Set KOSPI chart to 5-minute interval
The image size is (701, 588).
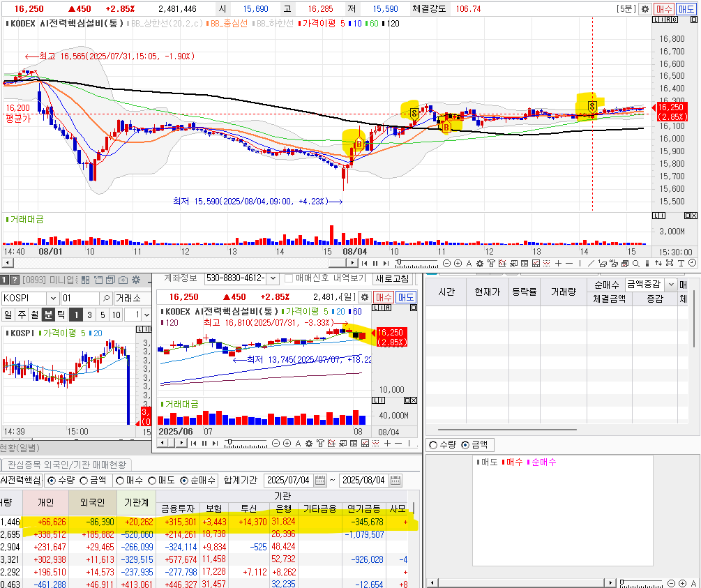click(x=103, y=315)
